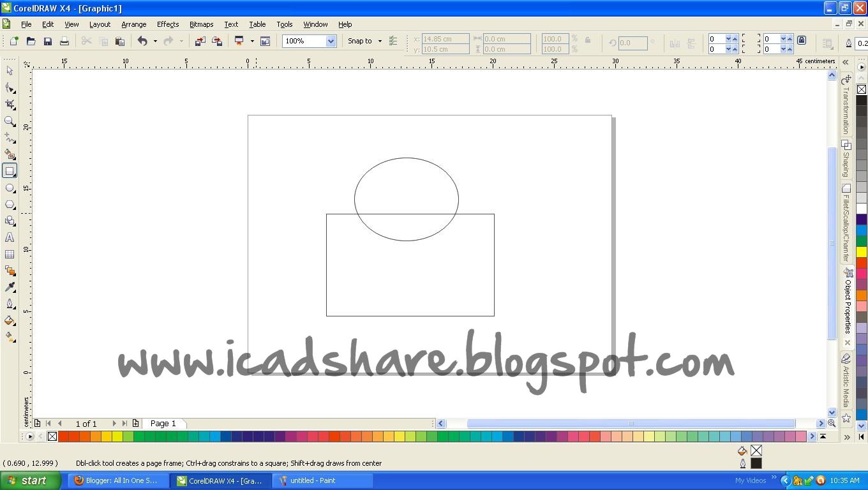
Task: Go to next page arrow
Action: [114, 423]
